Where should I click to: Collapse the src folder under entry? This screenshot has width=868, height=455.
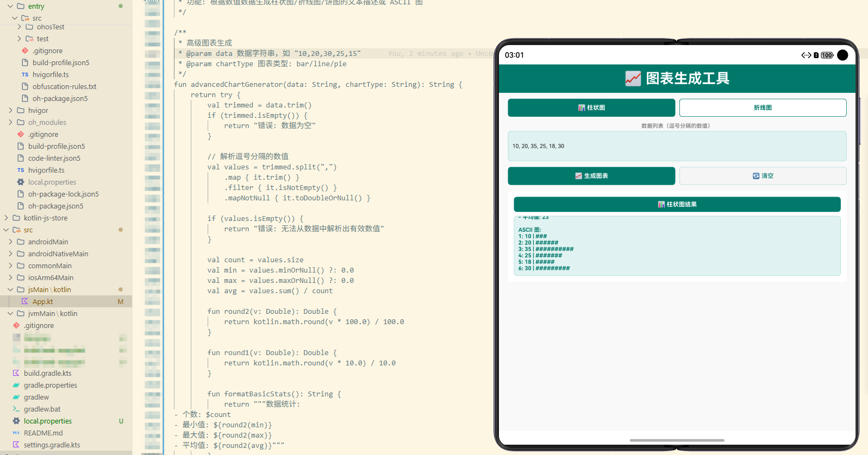coord(15,18)
